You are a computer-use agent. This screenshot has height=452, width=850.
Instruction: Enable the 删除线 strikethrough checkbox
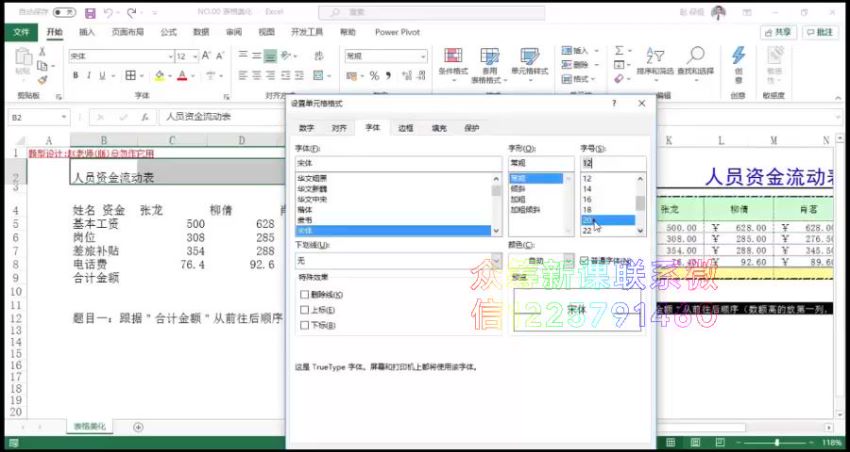tap(305, 295)
